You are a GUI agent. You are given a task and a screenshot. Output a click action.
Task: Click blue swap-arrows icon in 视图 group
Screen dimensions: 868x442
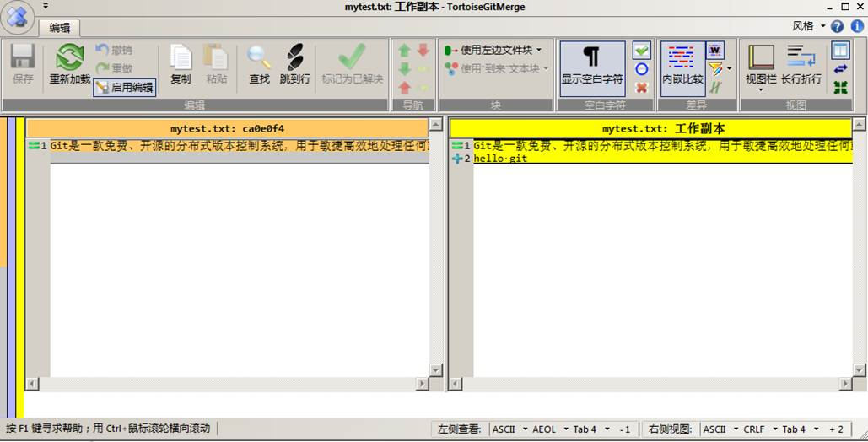[840, 68]
